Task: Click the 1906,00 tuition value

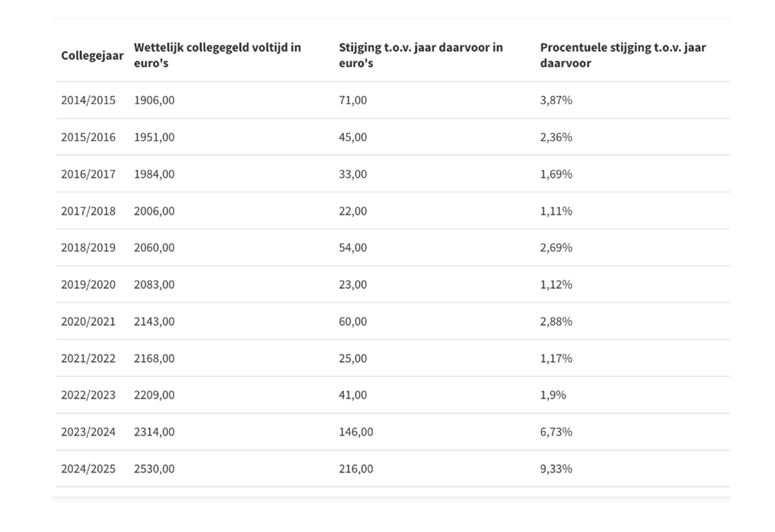Action: [154, 100]
